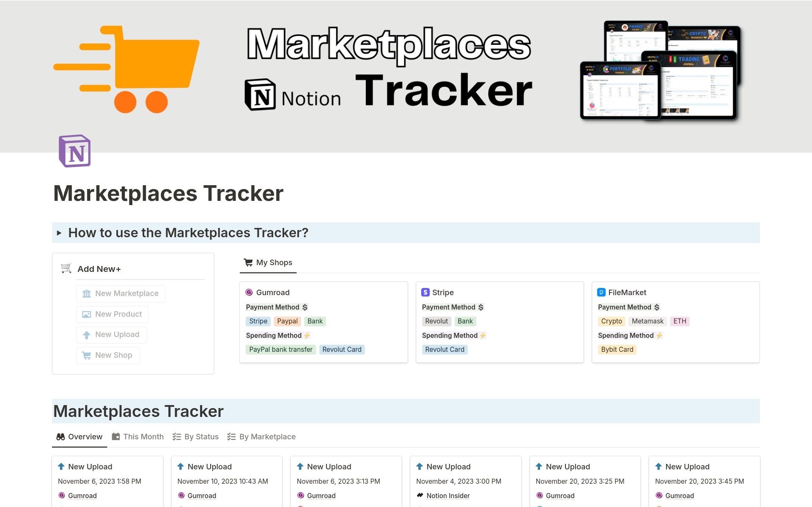
Task: Click the Bybit Card spending tag
Action: point(617,349)
